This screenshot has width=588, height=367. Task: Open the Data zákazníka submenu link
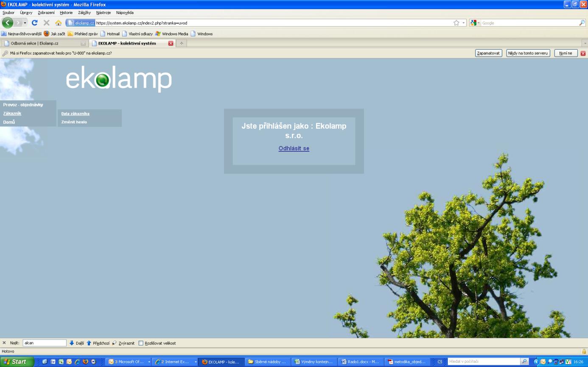coord(76,114)
